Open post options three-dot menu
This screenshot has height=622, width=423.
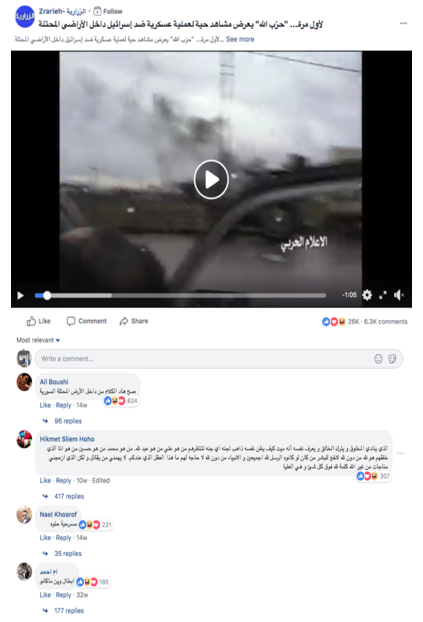(404, 23)
